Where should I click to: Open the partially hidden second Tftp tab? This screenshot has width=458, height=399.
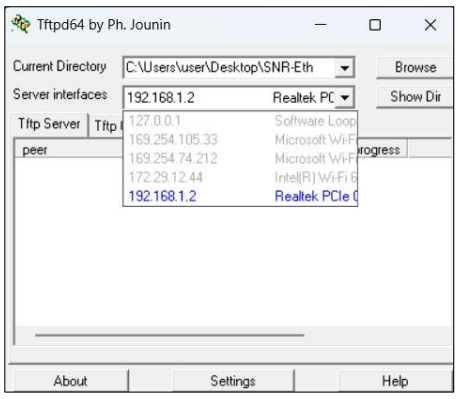[x=106, y=126]
